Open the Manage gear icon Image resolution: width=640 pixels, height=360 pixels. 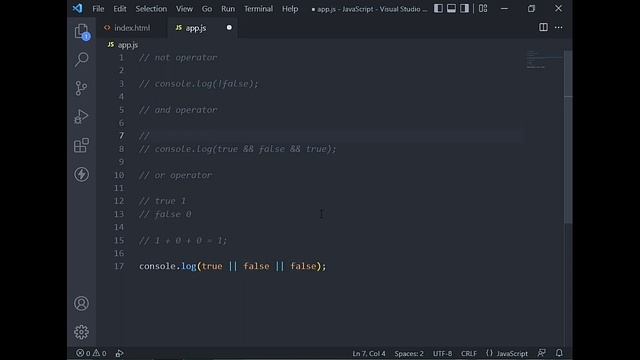coord(81,332)
